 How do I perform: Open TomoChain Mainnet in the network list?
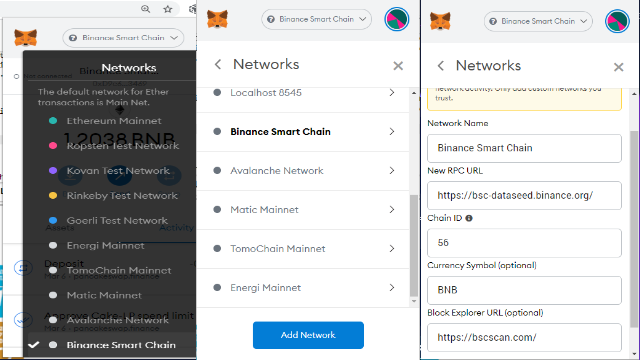click(303, 249)
